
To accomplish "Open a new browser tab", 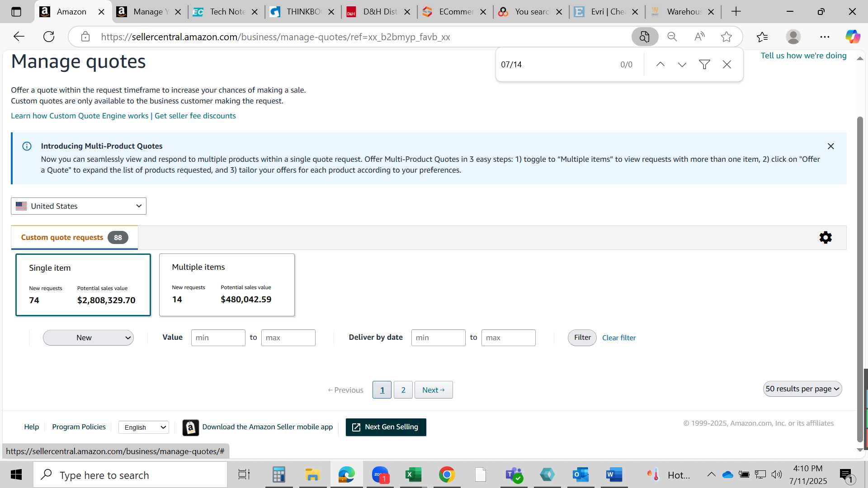I will pyautogui.click(x=736, y=12).
